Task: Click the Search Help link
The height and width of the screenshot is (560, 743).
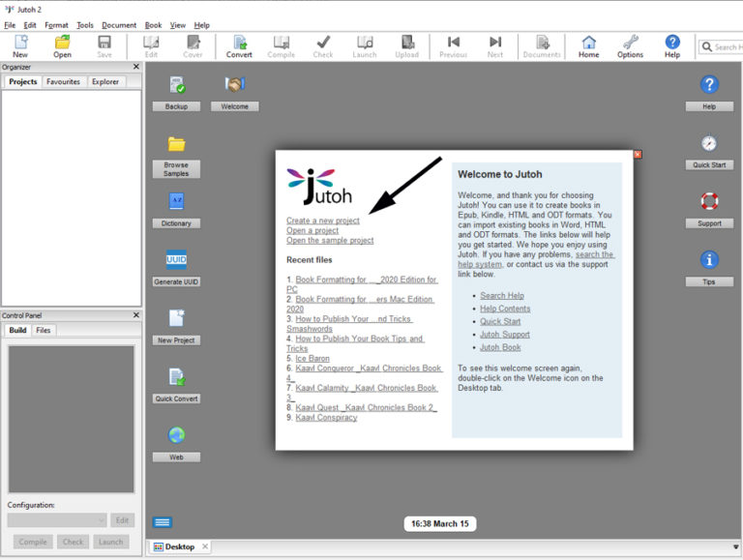Action: click(x=502, y=296)
